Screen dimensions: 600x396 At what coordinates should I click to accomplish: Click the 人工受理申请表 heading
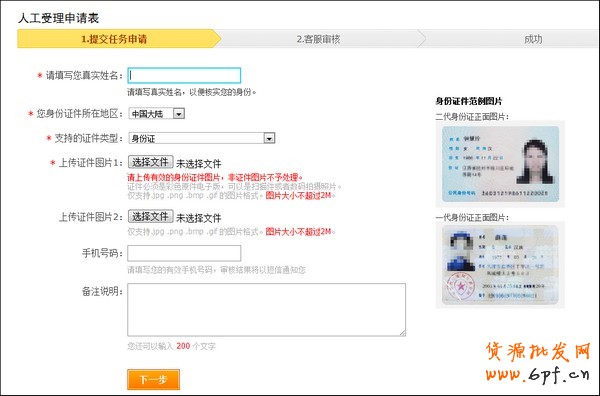click(58, 18)
